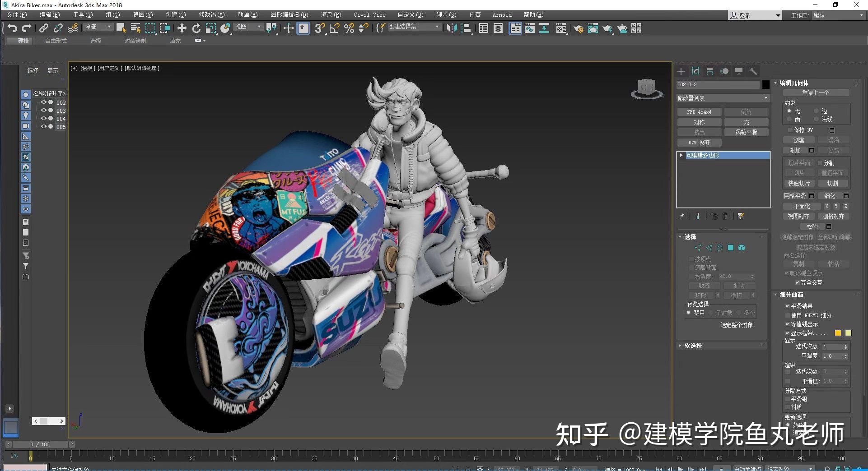This screenshot has width=868, height=471.
Task: Click the Undo arrow icon
Action: click(12, 28)
